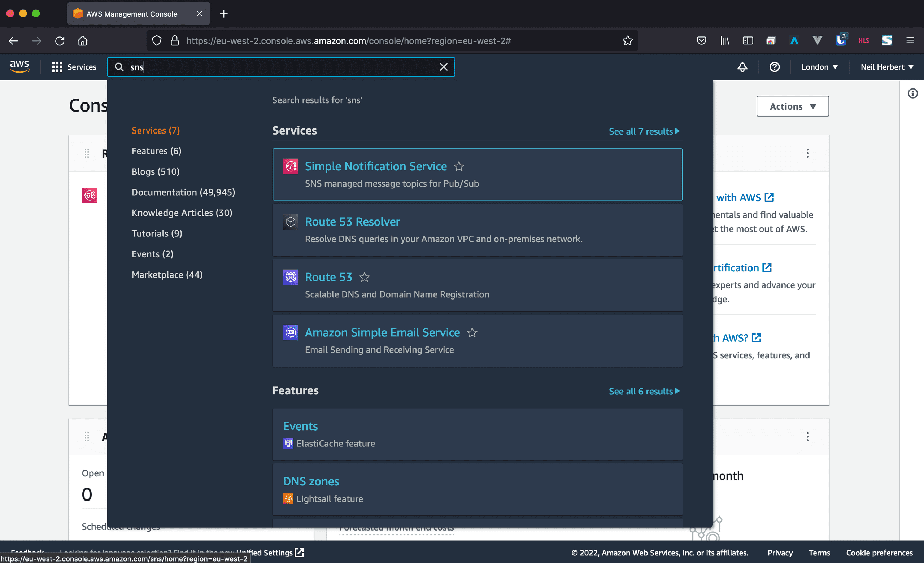Screen dimensions: 924x563
Task: Click site security shield icon
Action: pos(157,40)
